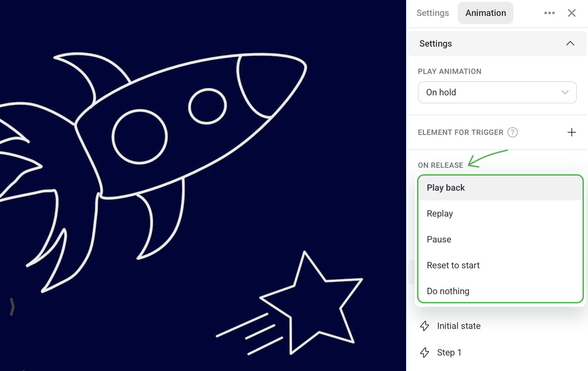The height and width of the screenshot is (371, 588).
Task: Select the shooting star graphic on canvas
Action: click(291, 304)
